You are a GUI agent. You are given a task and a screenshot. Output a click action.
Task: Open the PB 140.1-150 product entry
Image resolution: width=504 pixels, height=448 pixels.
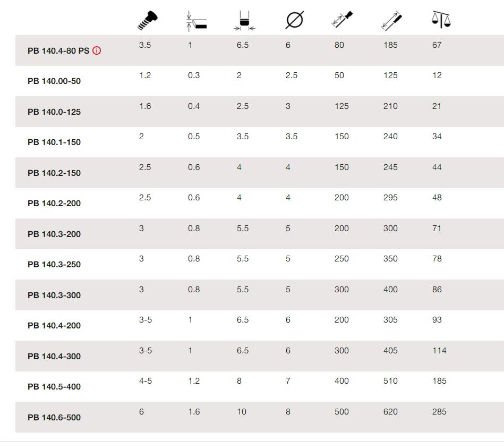(x=54, y=142)
